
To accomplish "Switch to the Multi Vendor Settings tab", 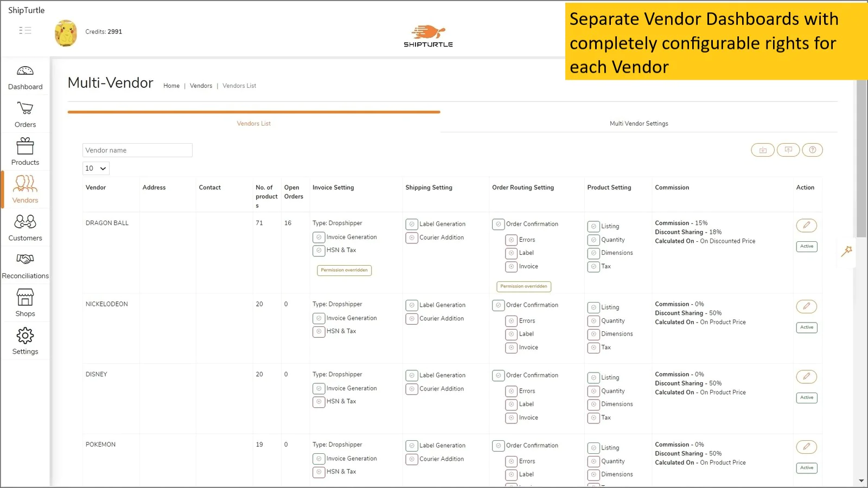I will pos(639,124).
